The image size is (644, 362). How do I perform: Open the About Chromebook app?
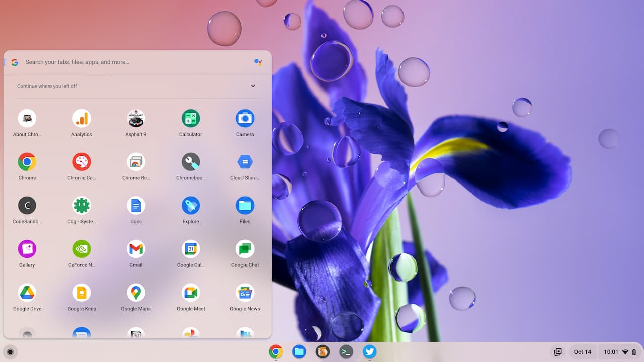27,119
